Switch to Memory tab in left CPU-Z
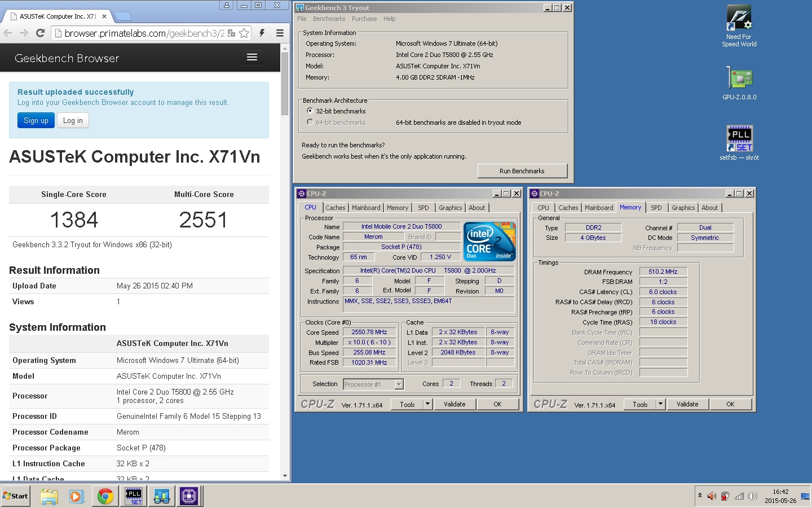The image size is (812, 508). click(x=398, y=208)
